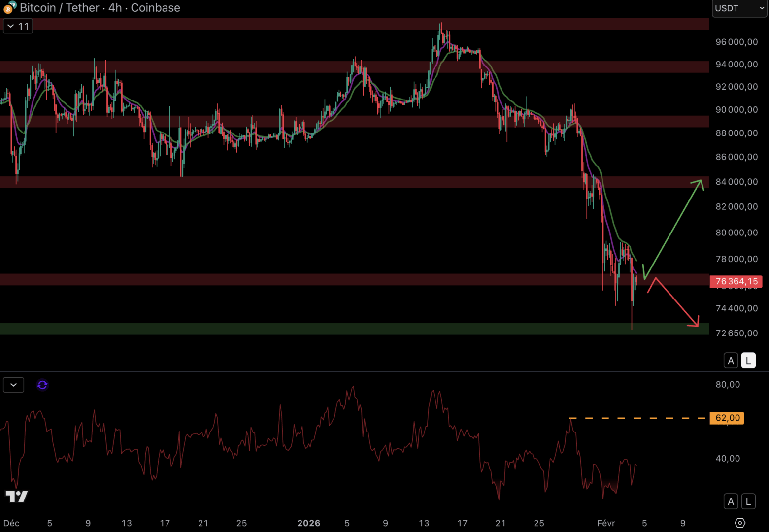Click the Bitcoin / Tether symbol title
This screenshot has width=769, height=532.
click(x=100, y=8)
